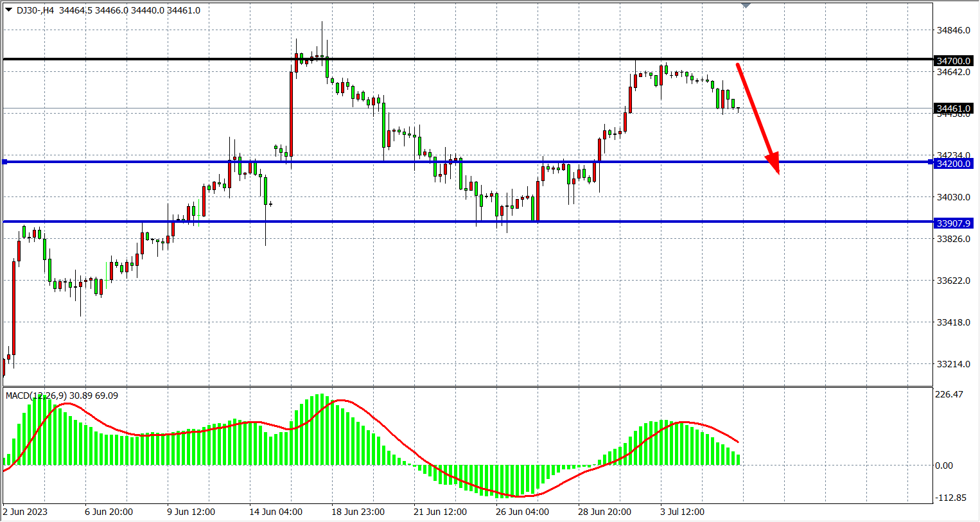
Task: Click the 14 Jun 04:00 time label
Action: pos(276,512)
